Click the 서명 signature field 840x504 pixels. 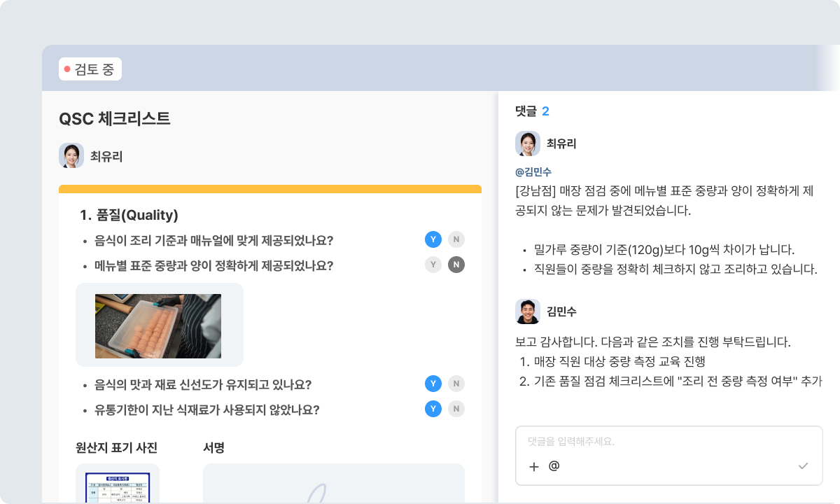pyautogui.click(x=334, y=483)
